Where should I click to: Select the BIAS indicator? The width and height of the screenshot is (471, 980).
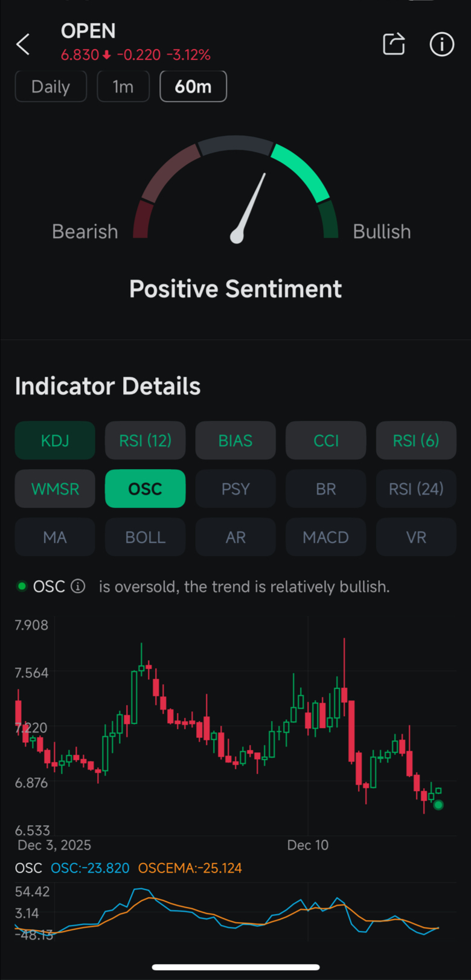point(235,440)
